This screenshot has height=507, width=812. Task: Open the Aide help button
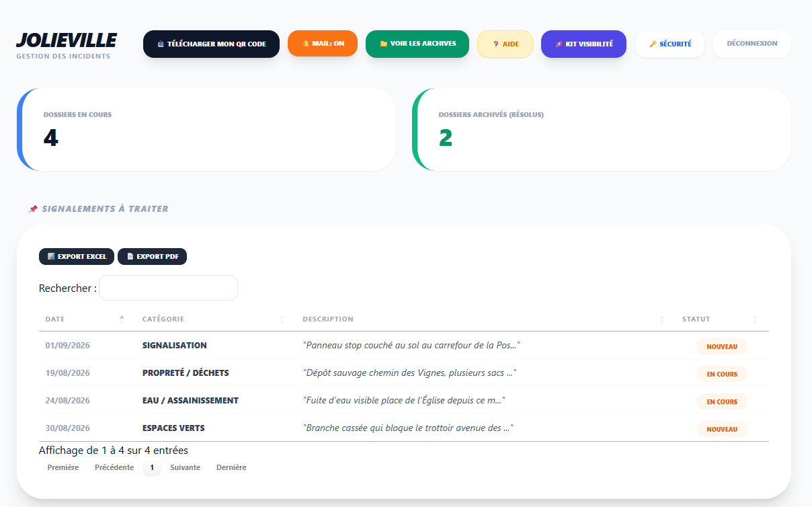tap(505, 44)
